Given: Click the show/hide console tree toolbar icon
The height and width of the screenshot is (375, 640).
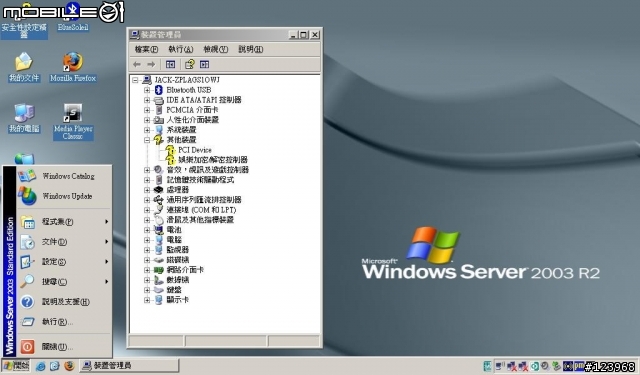Looking at the screenshot, I should point(170,64).
